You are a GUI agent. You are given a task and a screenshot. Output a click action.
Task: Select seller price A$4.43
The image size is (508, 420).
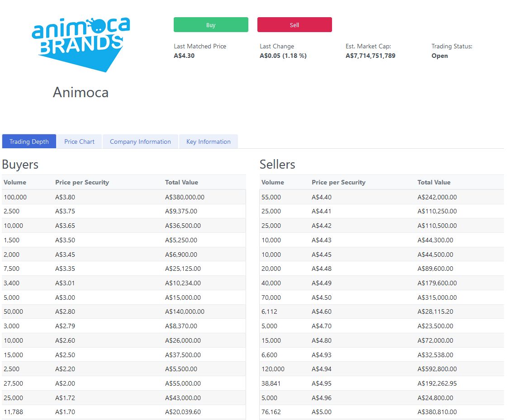coord(322,240)
